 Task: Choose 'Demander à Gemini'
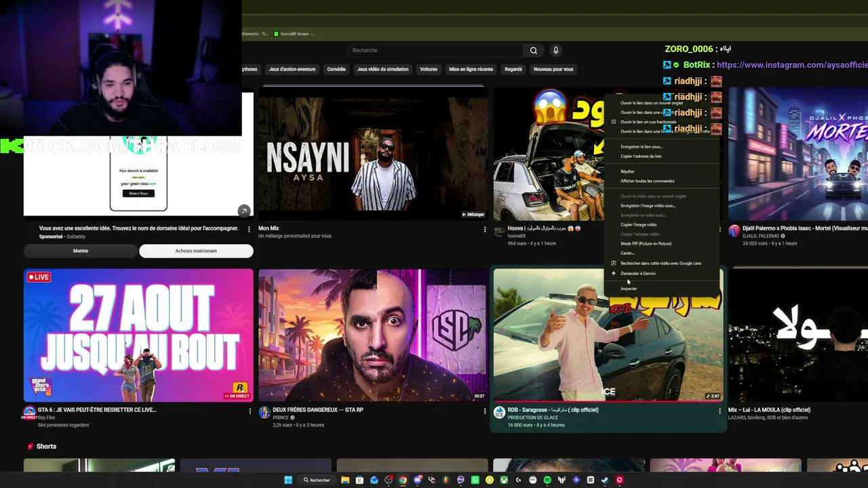(638, 273)
